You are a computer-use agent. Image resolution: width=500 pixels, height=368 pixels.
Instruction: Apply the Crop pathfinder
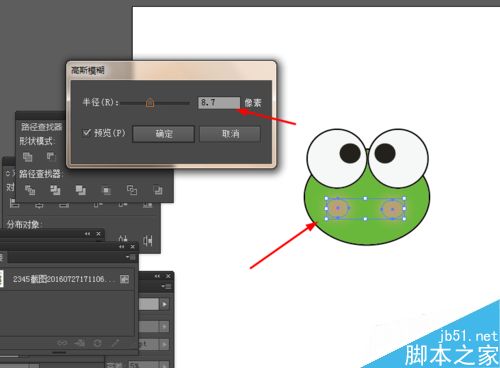106,190
